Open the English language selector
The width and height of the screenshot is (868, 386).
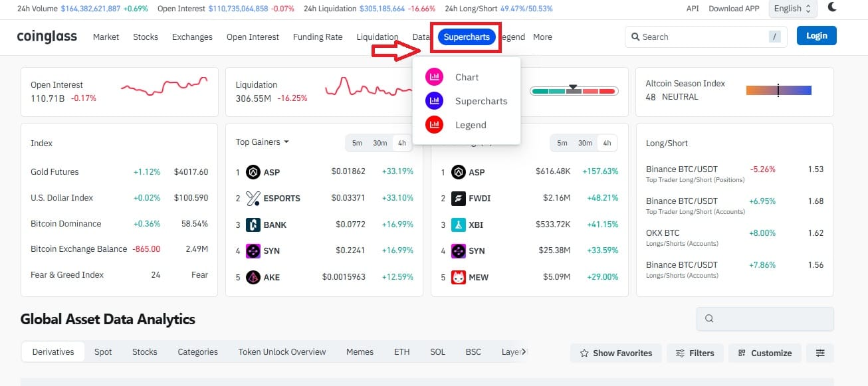click(x=793, y=9)
